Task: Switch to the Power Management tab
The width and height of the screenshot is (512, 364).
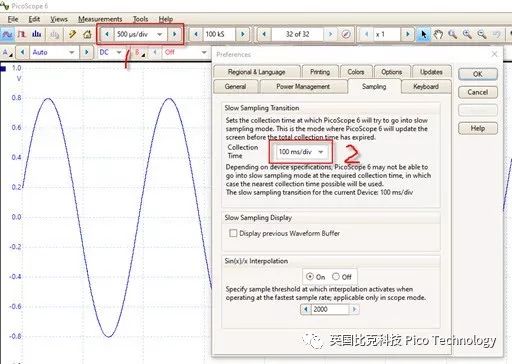Action: (x=303, y=87)
